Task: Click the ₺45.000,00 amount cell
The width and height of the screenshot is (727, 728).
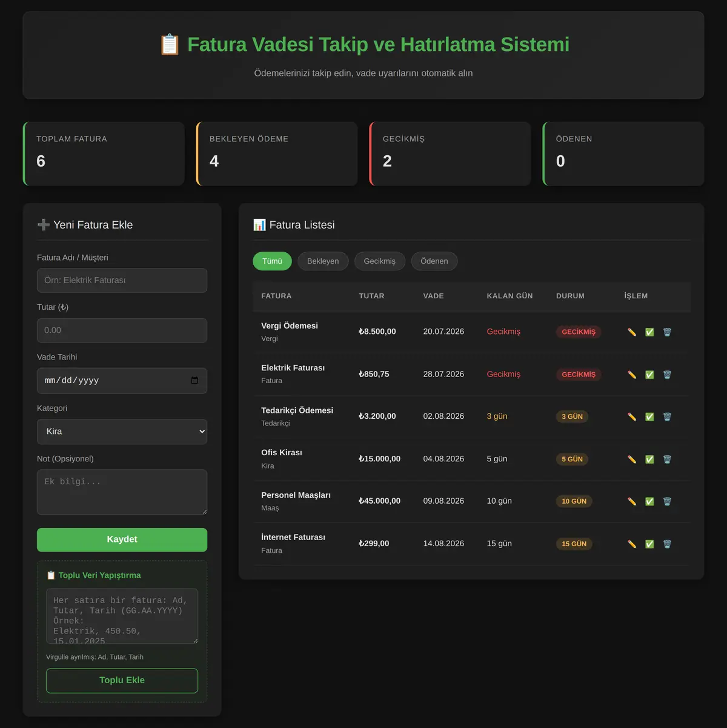Action: [x=379, y=501]
